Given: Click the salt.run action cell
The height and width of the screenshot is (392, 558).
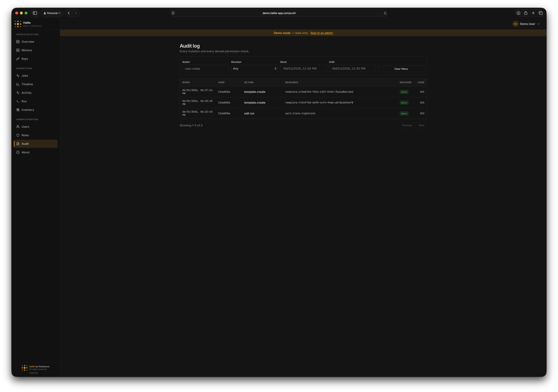Looking at the screenshot, I should coord(249,113).
